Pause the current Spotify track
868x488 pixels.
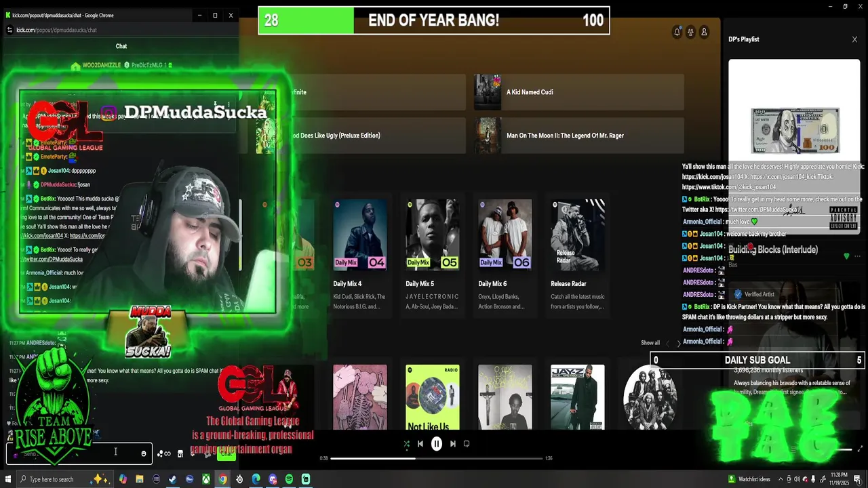click(x=437, y=444)
